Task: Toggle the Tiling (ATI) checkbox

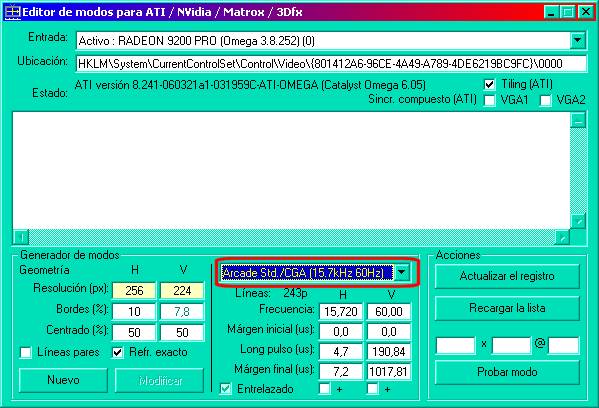Action: (490, 84)
